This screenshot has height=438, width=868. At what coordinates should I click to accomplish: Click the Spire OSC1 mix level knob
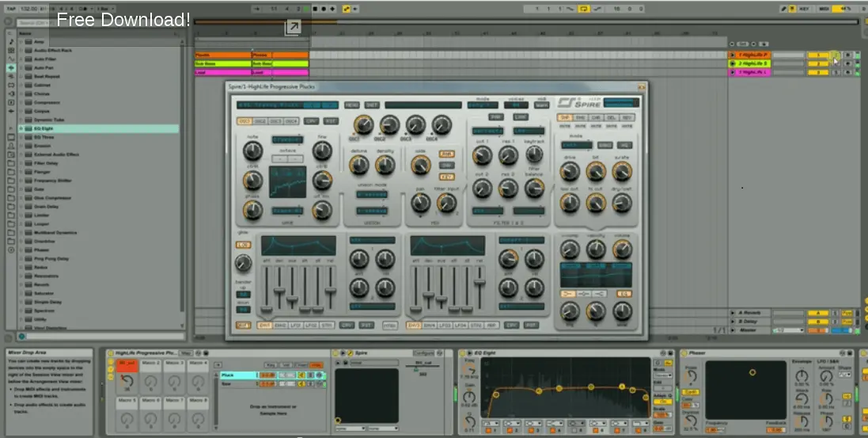point(363,125)
